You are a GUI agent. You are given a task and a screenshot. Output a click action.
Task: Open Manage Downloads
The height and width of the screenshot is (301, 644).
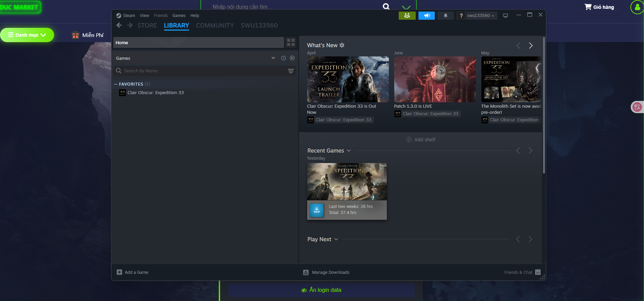326,272
